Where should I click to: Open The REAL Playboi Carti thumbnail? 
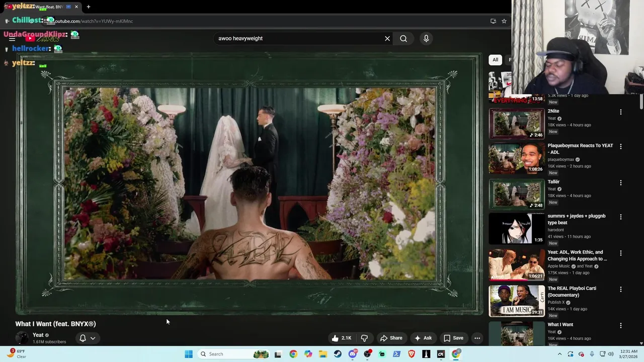(x=516, y=301)
